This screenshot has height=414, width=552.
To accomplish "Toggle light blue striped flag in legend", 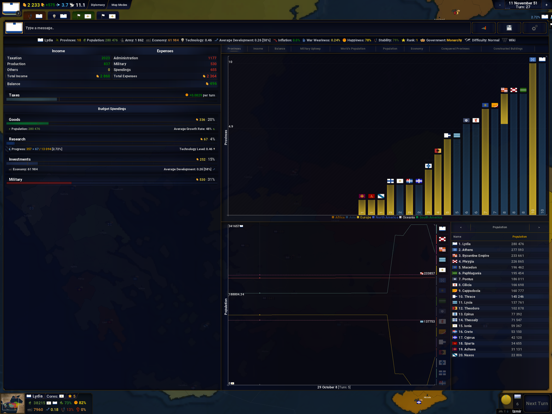I will coord(442,260).
